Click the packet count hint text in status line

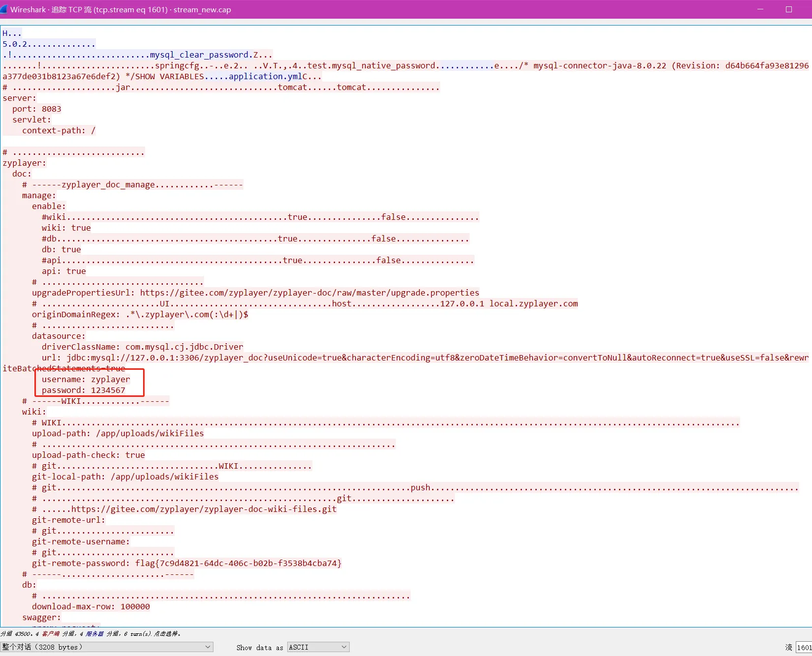[x=90, y=634]
